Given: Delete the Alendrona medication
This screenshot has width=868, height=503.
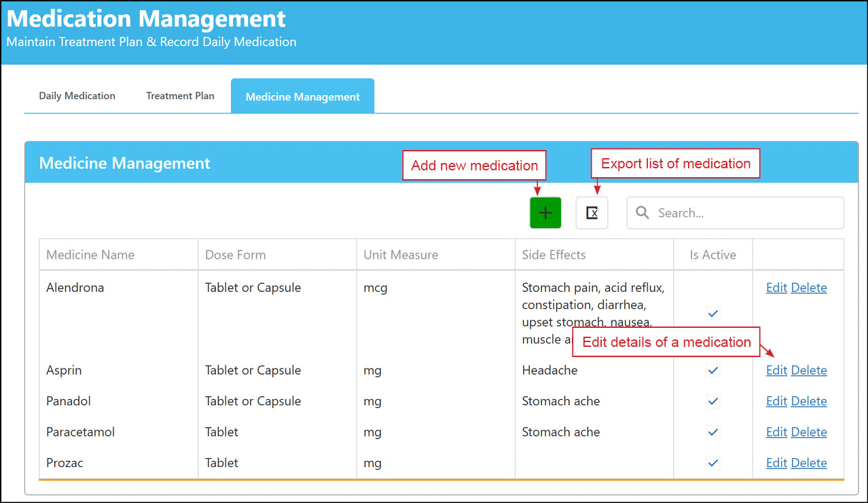Looking at the screenshot, I should 809,288.
